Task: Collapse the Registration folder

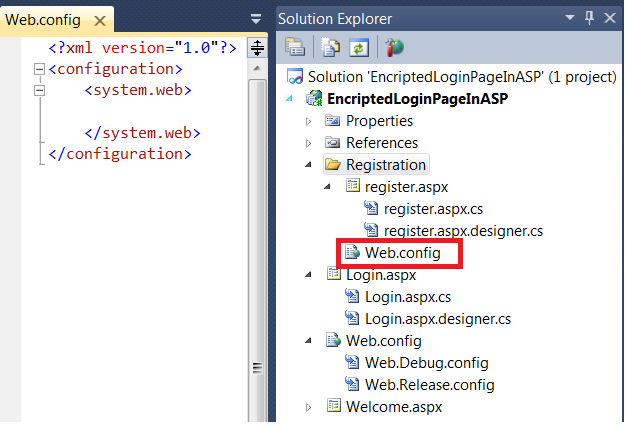Action: point(308,165)
